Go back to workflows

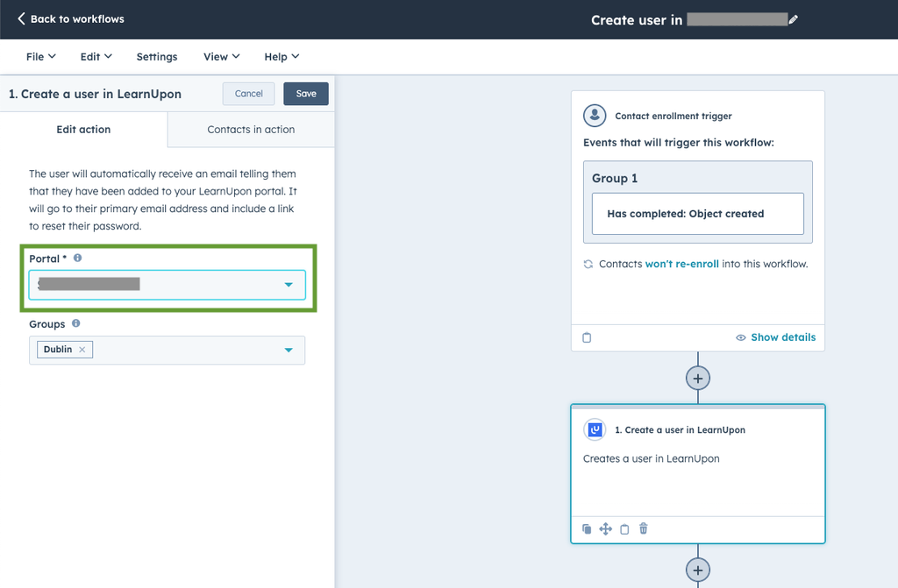(70, 19)
